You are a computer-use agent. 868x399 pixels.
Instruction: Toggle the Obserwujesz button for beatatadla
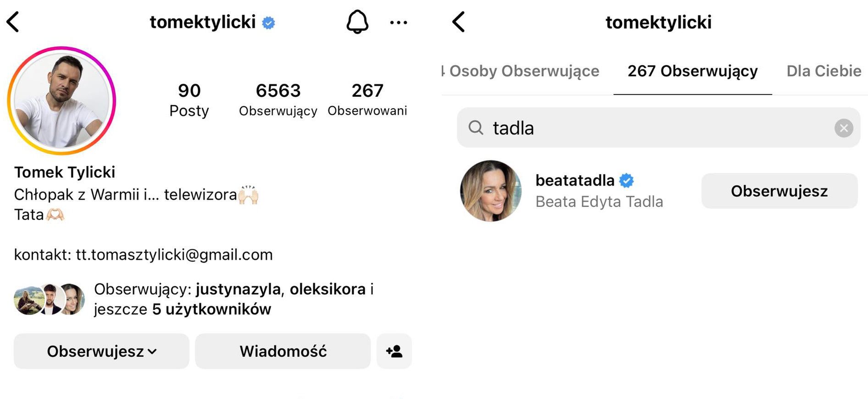pos(779,191)
